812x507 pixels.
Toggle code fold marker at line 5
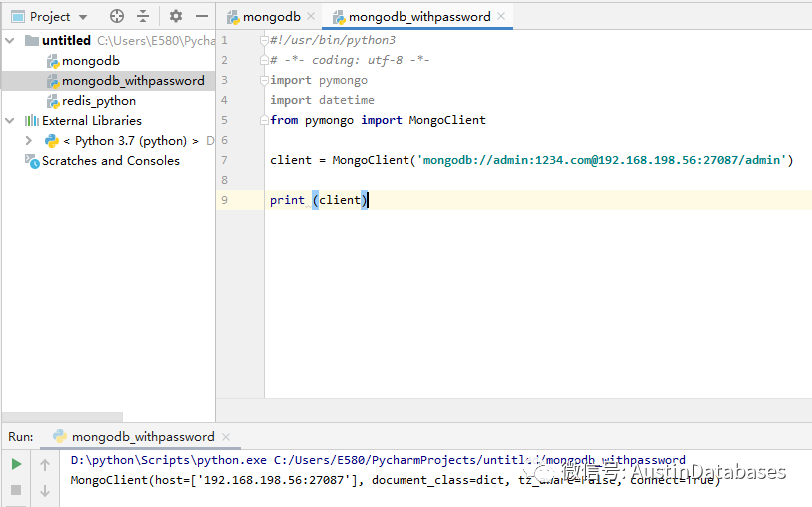pyautogui.click(x=266, y=120)
